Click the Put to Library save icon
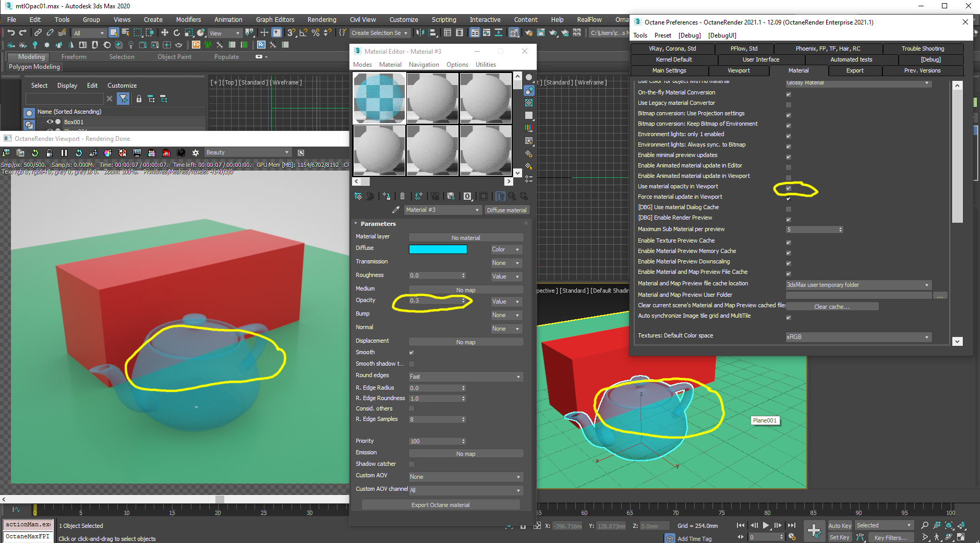Image resolution: width=980 pixels, height=543 pixels. click(451, 196)
